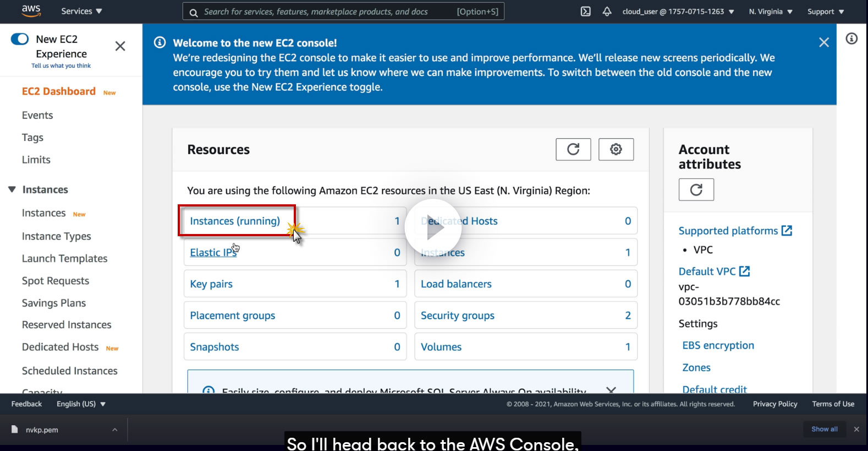The height and width of the screenshot is (451, 868).
Task: Open the Support dropdown menu
Action: click(x=826, y=12)
